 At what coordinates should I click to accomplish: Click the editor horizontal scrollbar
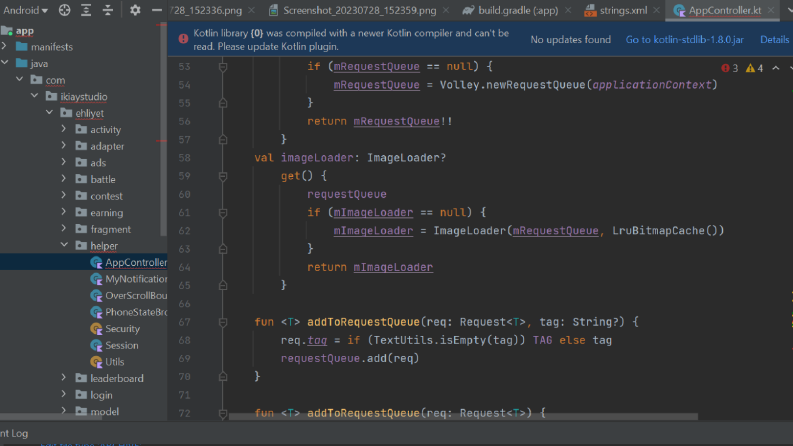click(x=463, y=417)
